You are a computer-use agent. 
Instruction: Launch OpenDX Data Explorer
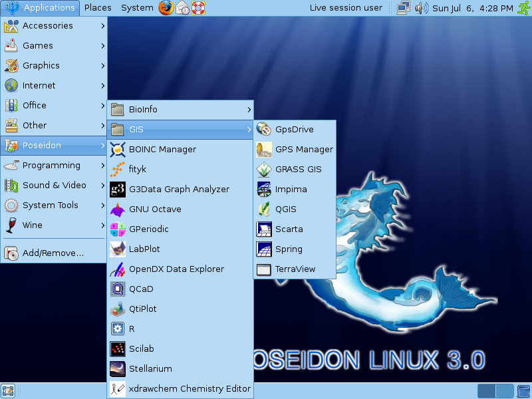(180, 269)
